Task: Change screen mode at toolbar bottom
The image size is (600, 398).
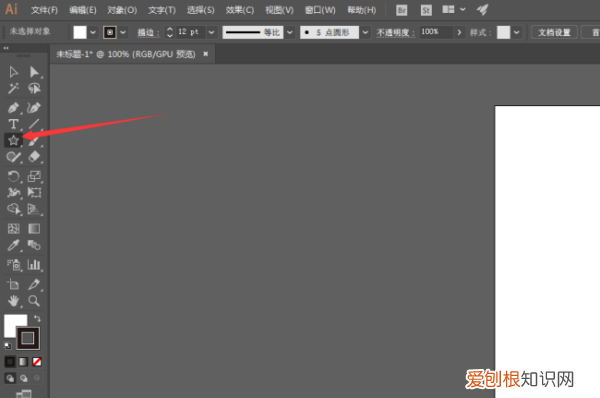Action: click(24, 393)
